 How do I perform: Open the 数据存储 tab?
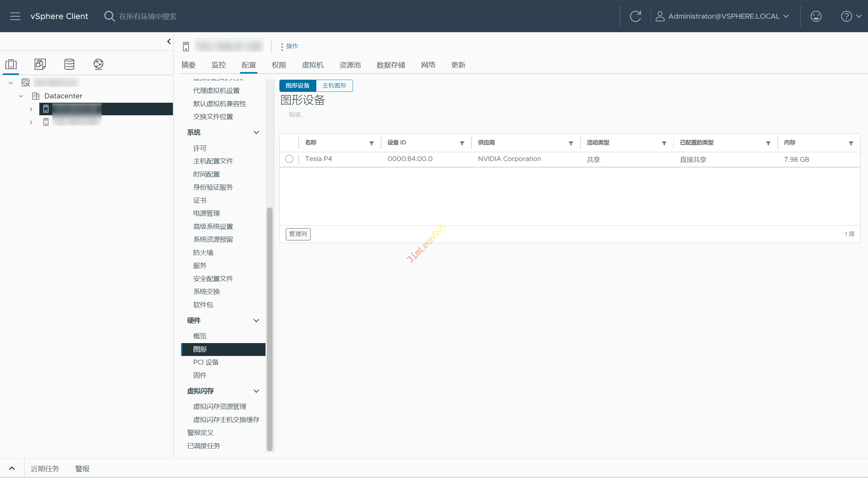(x=391, y=65)
